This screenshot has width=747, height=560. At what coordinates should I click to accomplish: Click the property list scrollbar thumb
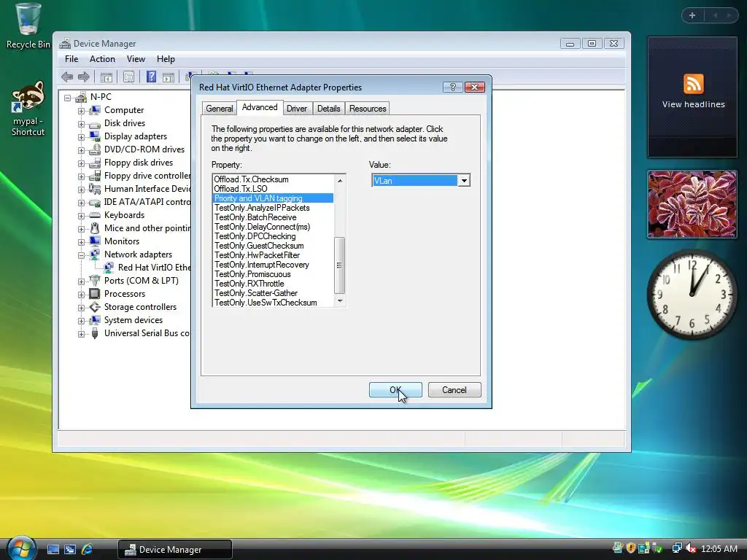(x=339, y=265)
